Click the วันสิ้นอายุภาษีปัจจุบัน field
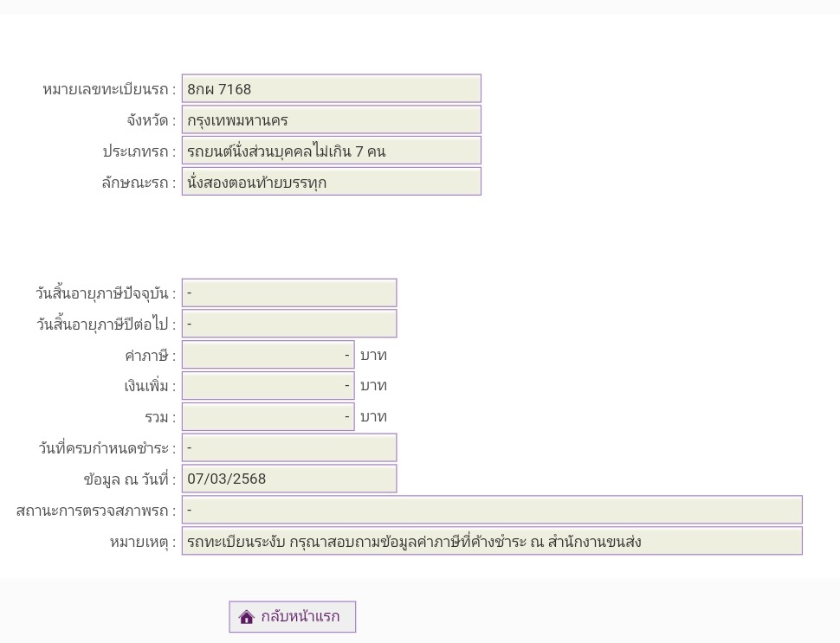Screen dimensions: 840x643 click(288, 293)
